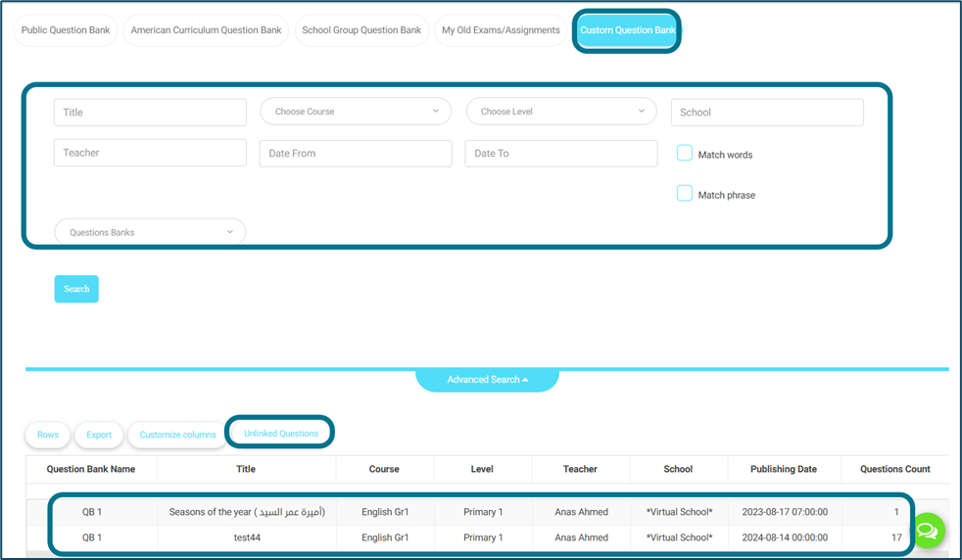Click the Rows button
The height and width of the screenshot is (560, 962).
click(48, 435)
